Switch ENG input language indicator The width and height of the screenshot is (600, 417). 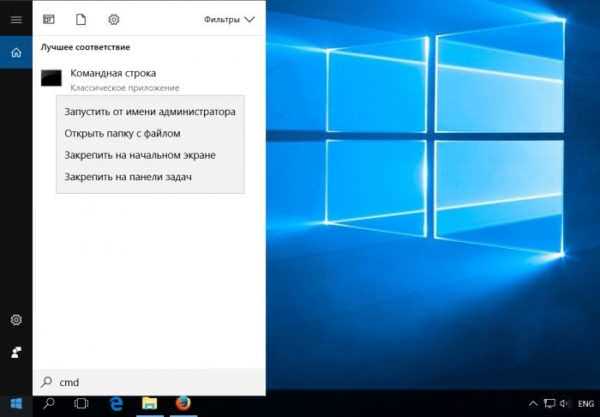pyautogui.click(x=585, y=404)
